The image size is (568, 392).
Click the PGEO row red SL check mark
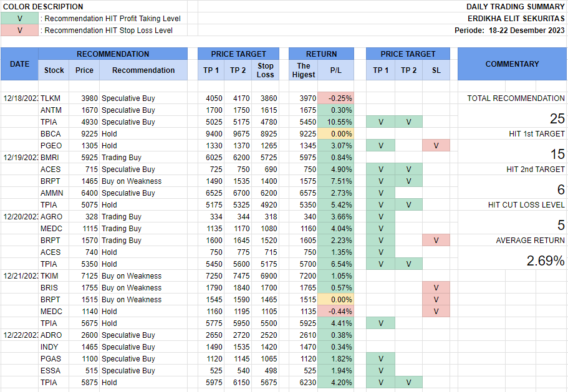[x=436, y=146]
